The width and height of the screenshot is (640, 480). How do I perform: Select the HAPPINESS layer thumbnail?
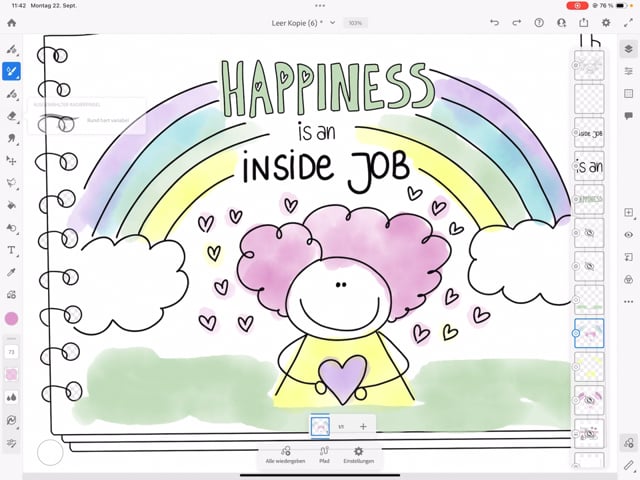[x=589, y=200]
